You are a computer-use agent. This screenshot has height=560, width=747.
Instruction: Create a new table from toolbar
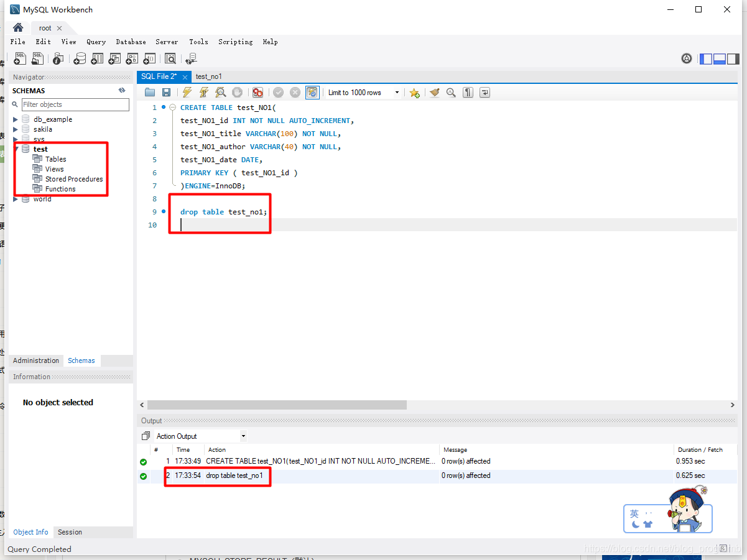(97, 58)
